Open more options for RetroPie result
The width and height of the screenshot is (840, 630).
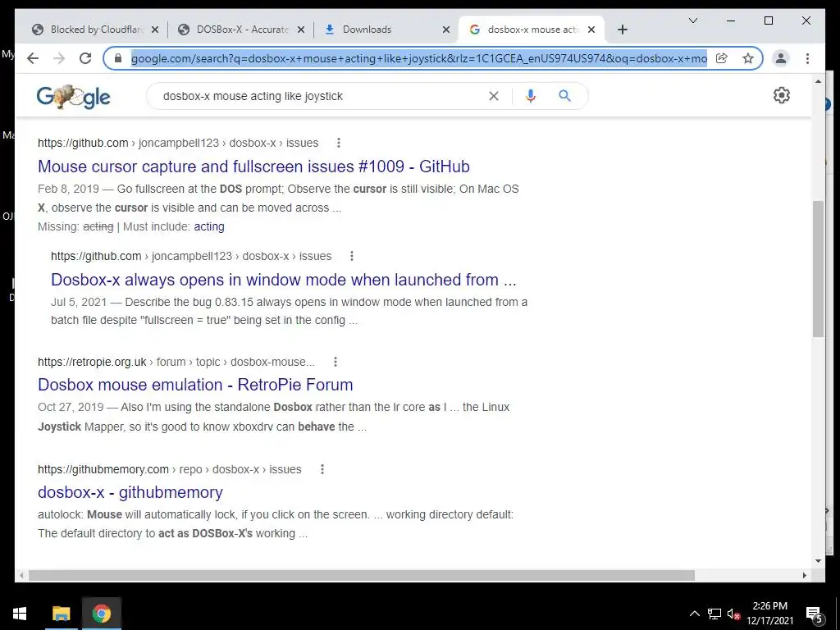(336, 362)
